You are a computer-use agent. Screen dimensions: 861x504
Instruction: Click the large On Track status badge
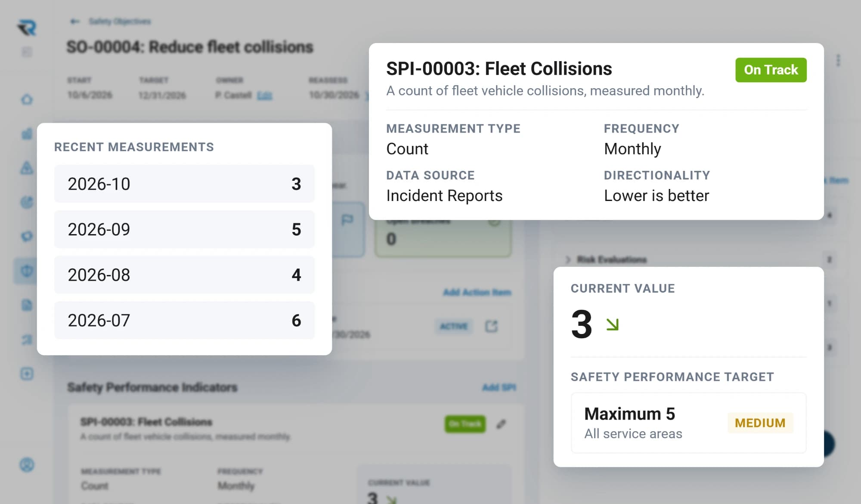[x=771, y=70]
